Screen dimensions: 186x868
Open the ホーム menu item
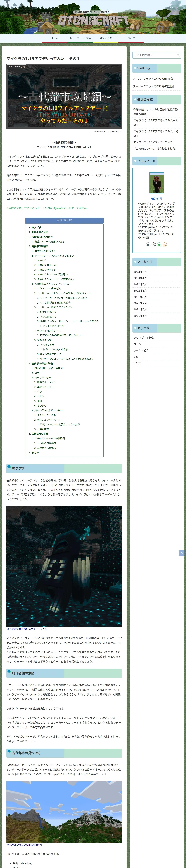tap(55, 38)
